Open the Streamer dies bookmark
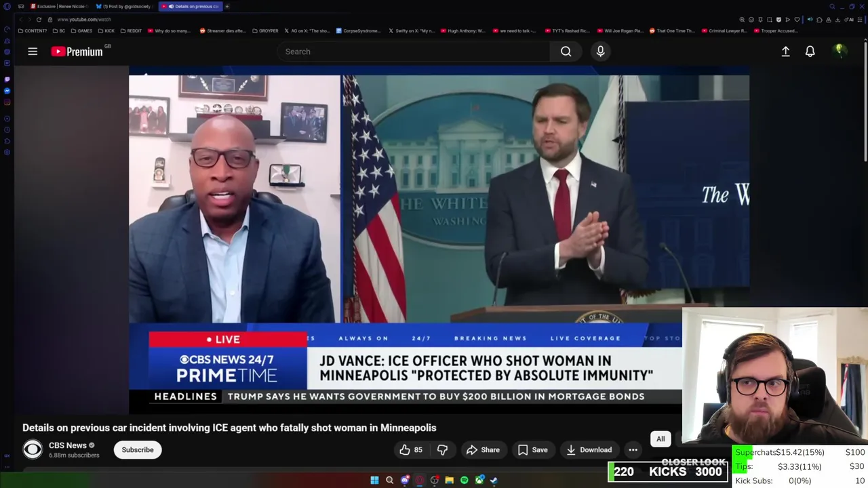 pyautogui.click(x=222, y=30)
